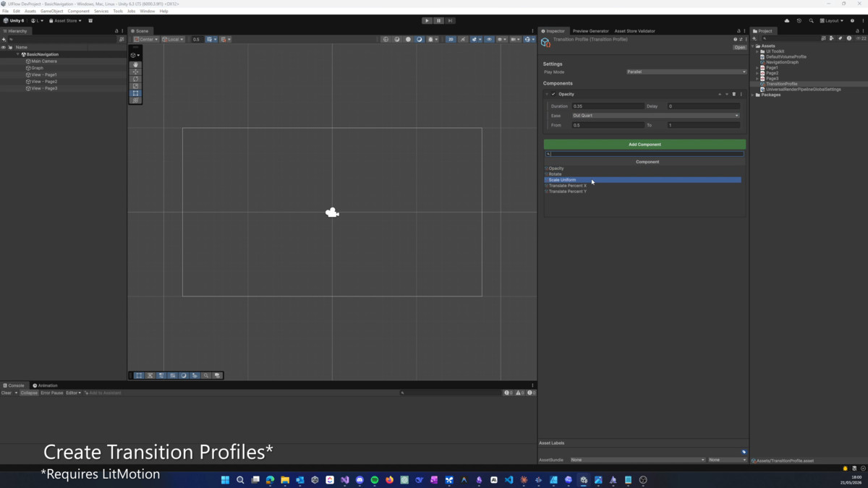Viewport: 868px width, 488px height.
Task: Select the Transform tool in the scene toolbar
Action: (x=135, y=100)
